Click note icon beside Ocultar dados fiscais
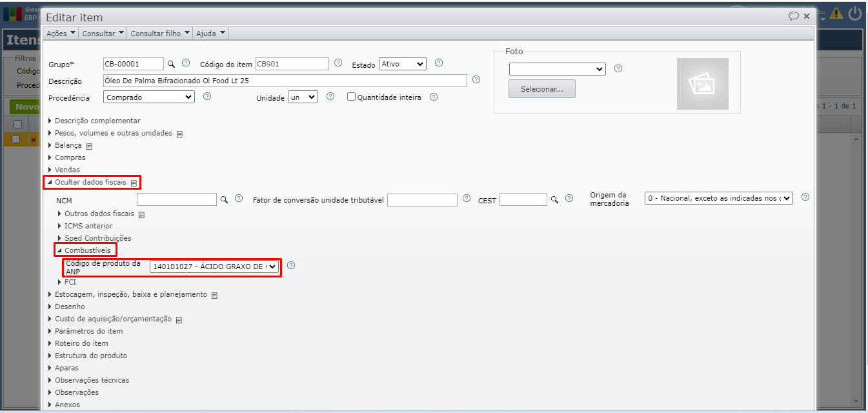This screenshot has width=868, height=413. tap(134, 183)
